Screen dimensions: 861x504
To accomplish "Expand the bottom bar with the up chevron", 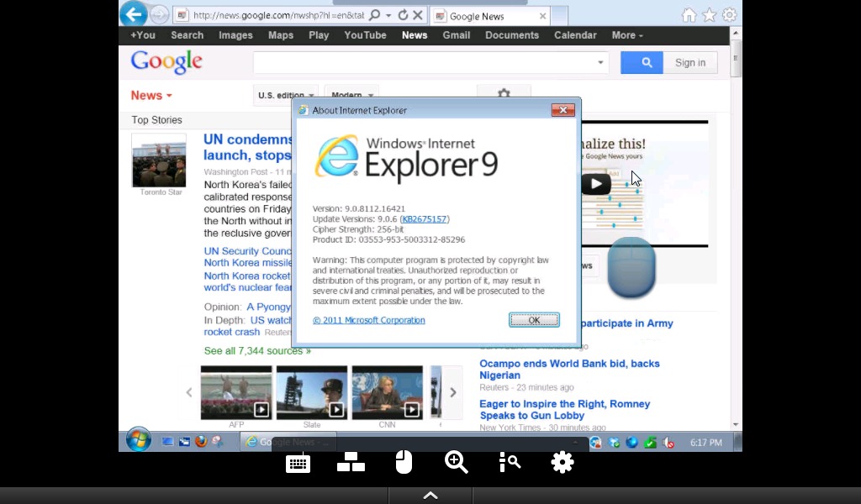I will [x=430, y=496].
